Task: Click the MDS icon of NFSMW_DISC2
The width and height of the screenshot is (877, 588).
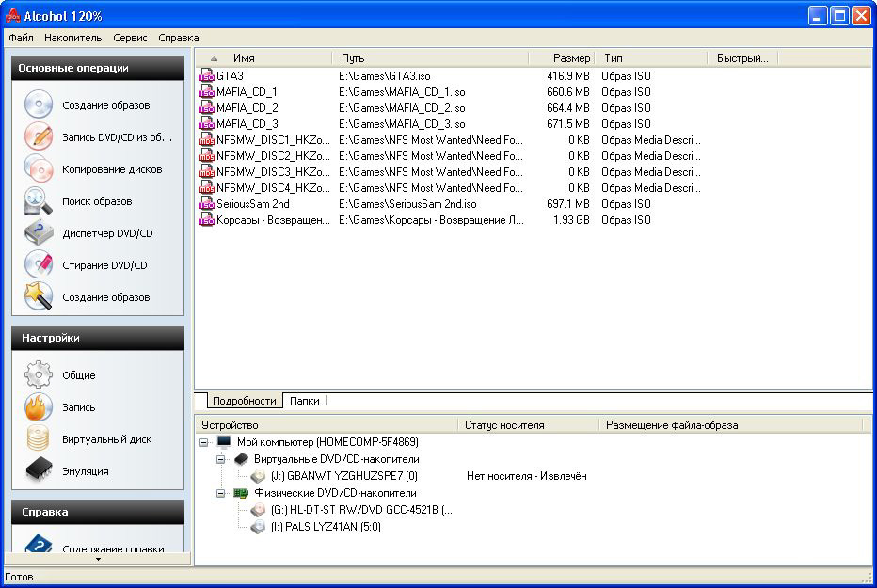Action: (207, 156)
